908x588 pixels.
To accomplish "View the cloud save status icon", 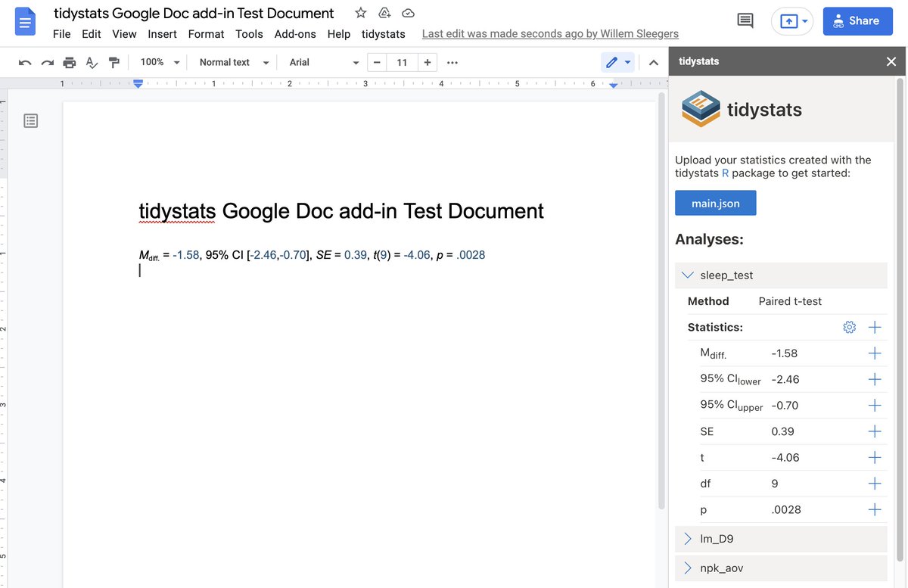I will point(408,13).
